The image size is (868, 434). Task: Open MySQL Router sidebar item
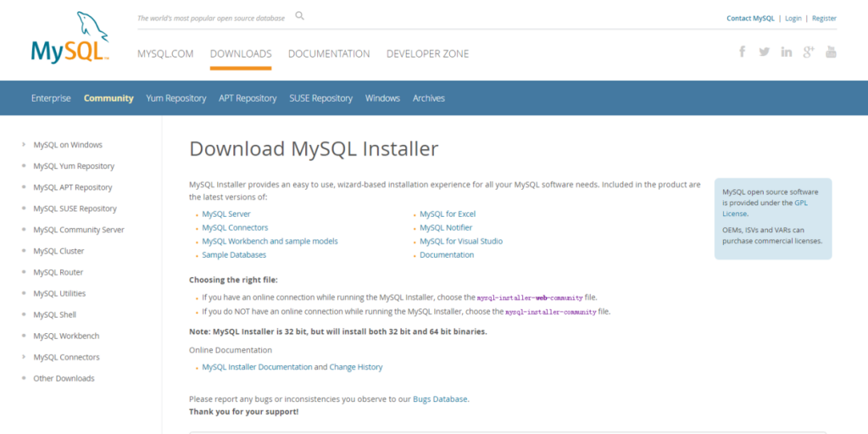click(x=58, y=272)
